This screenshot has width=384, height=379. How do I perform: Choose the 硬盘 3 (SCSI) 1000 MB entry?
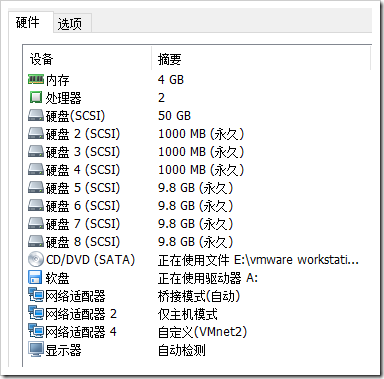click(x=197, y=152)
